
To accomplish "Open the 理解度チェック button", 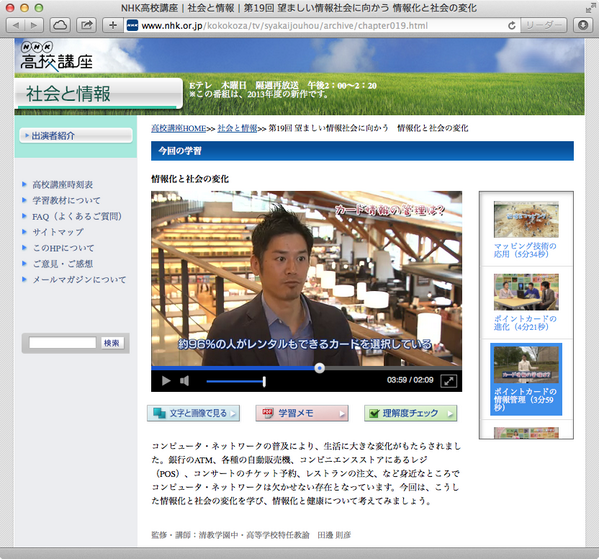I will click(411, 413).
